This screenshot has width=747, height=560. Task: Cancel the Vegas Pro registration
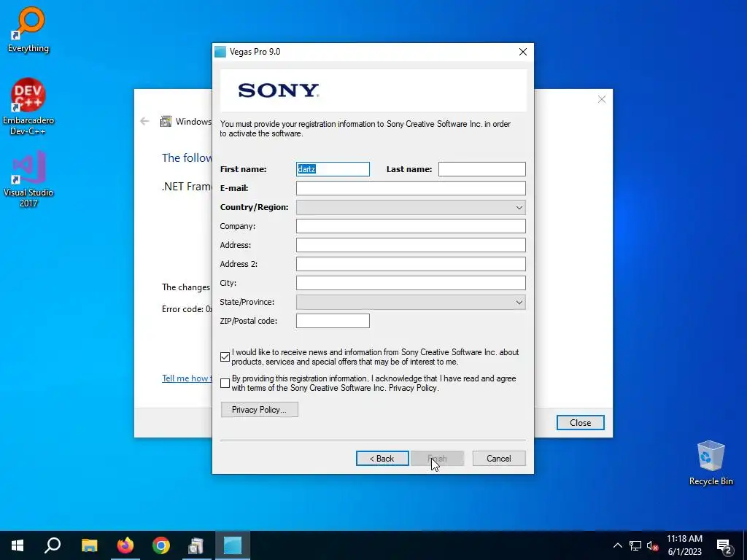click(x=499, y=458)
